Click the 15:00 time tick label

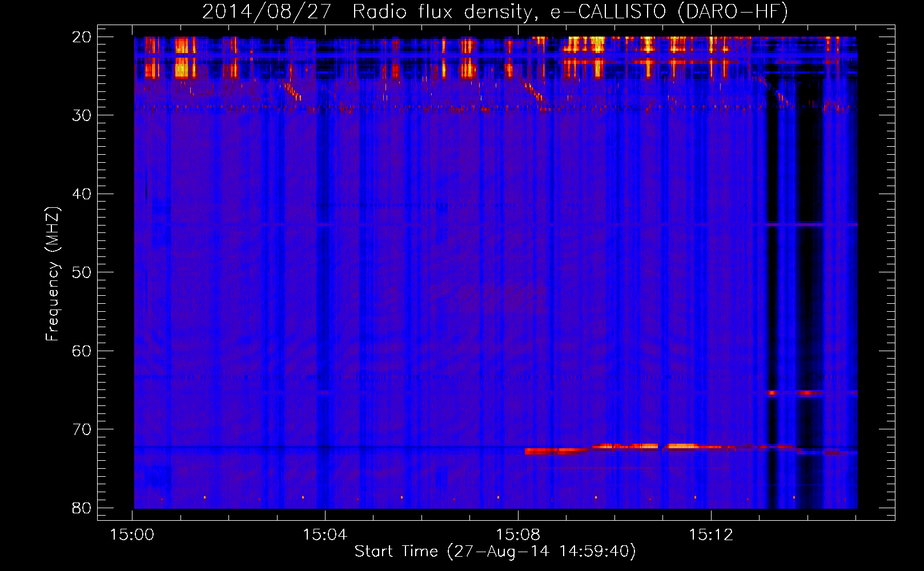[x=132, y=535]
